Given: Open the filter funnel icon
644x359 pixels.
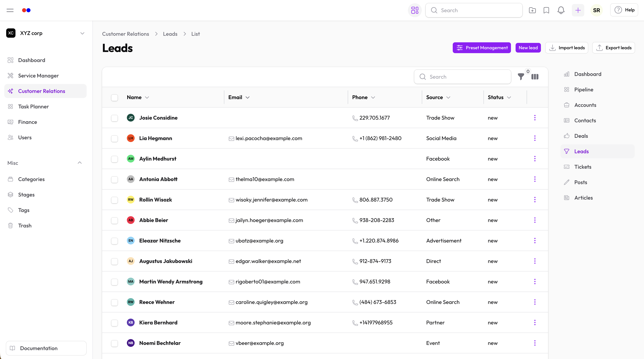Looking at the screenshot, I should pos(521,77).
